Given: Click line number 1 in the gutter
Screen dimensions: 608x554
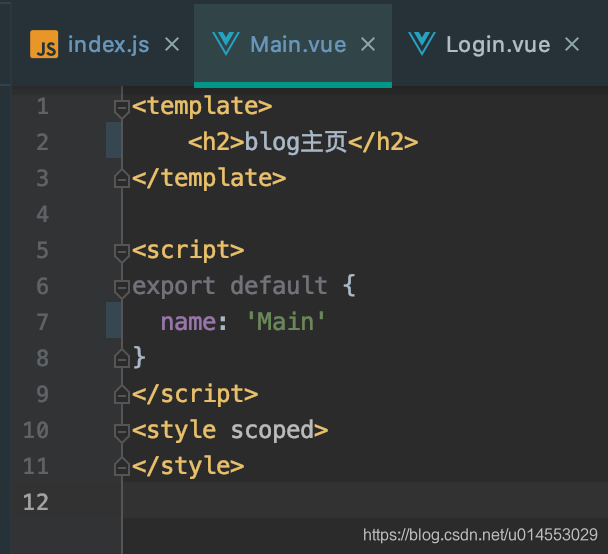Looking at the screenshot, I should click(x=43, y=106).
